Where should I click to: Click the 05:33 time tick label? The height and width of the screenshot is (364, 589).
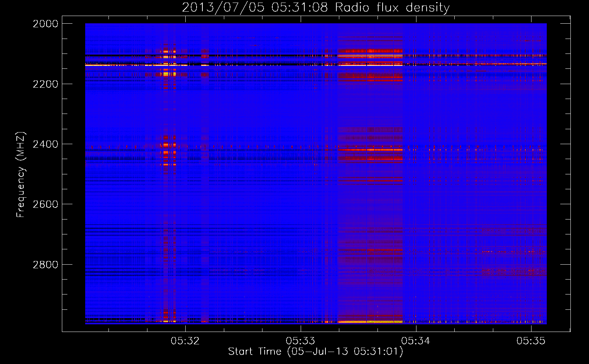[x=300, y=341]
